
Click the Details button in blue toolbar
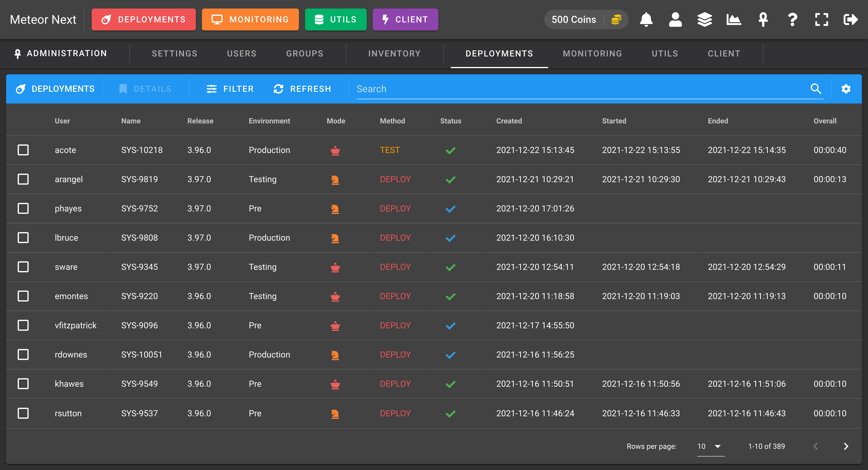(146, 89)
